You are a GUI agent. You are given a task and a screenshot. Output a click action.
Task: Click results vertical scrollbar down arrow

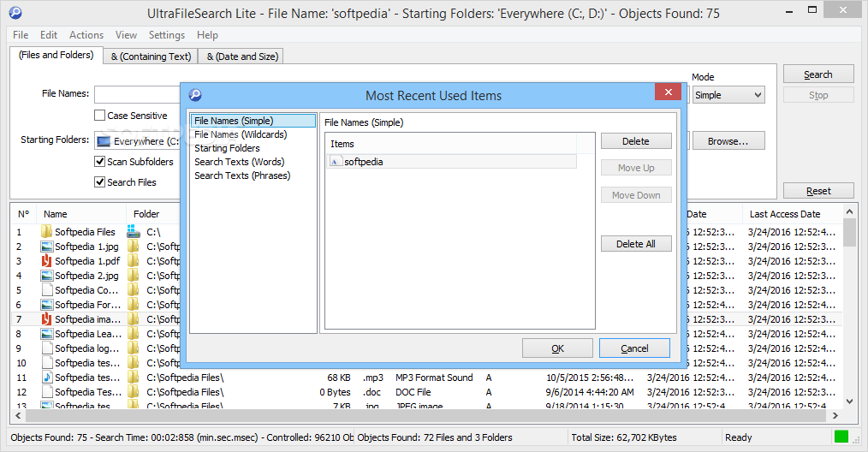pyautogui.click(x=850, y=401)
